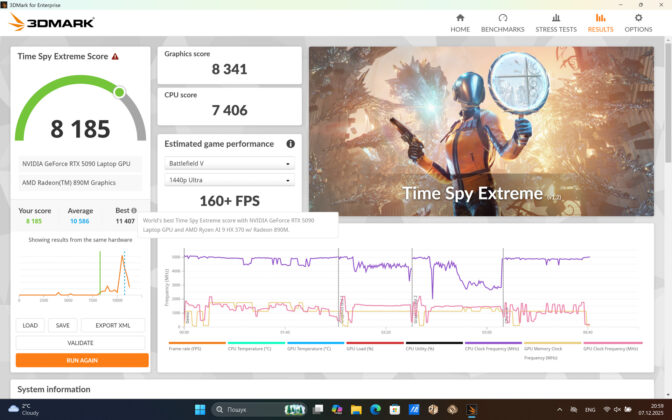The height and width of the screenshot is (420, 672).
Task: Open Task View from the taskbar
Action: (x=318, y=410)
